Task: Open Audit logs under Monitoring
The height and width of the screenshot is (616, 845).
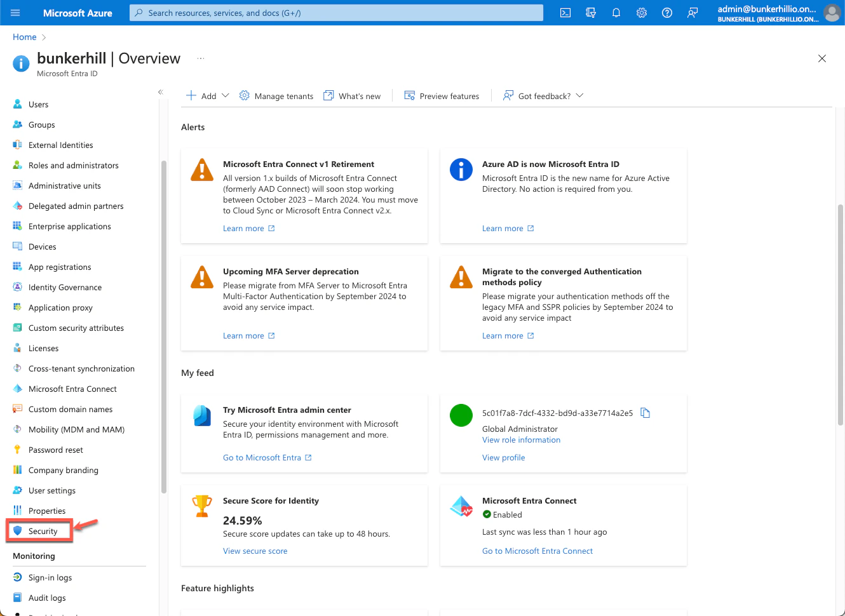Action: click(x=47, y=598)
